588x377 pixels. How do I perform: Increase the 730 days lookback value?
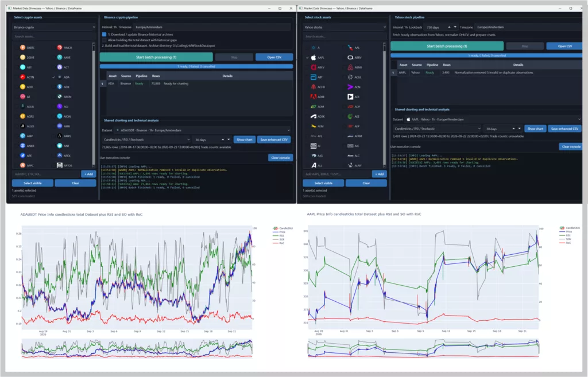click(449, 27)
